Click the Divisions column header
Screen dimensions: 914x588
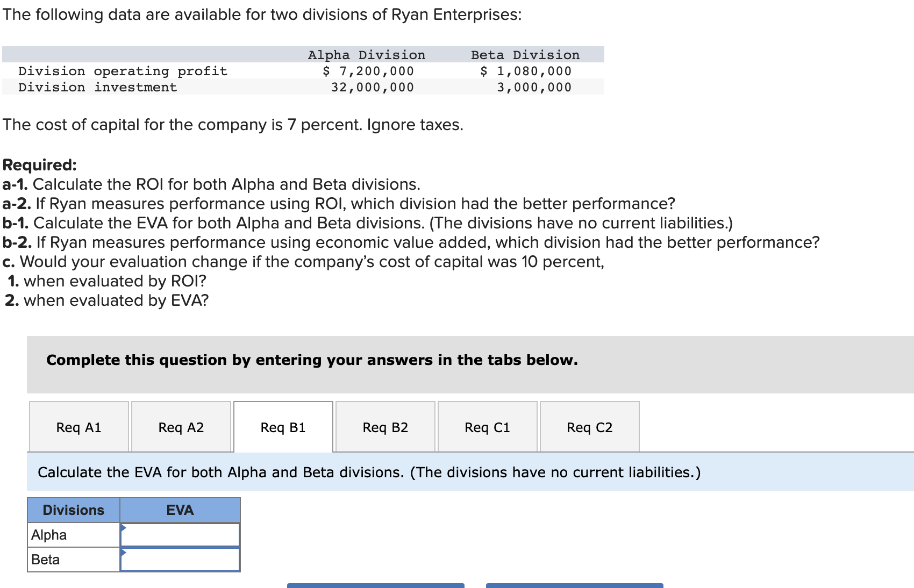click(x=73, y=510)
